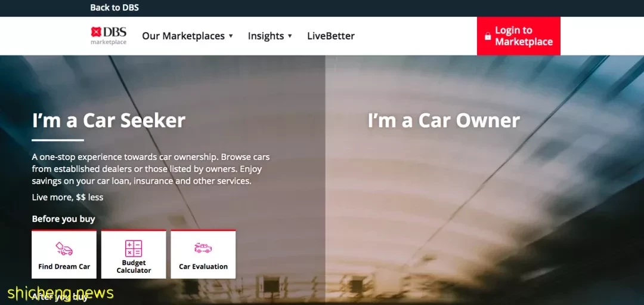Open the Budget Calculator tile
Image resolution: width=644 pixels, height=305 pixels.
(x=134, y=254)
